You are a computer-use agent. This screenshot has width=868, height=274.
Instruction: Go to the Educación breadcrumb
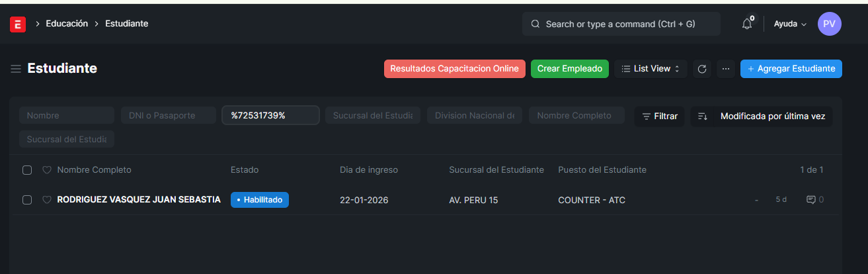coord(67,24)
